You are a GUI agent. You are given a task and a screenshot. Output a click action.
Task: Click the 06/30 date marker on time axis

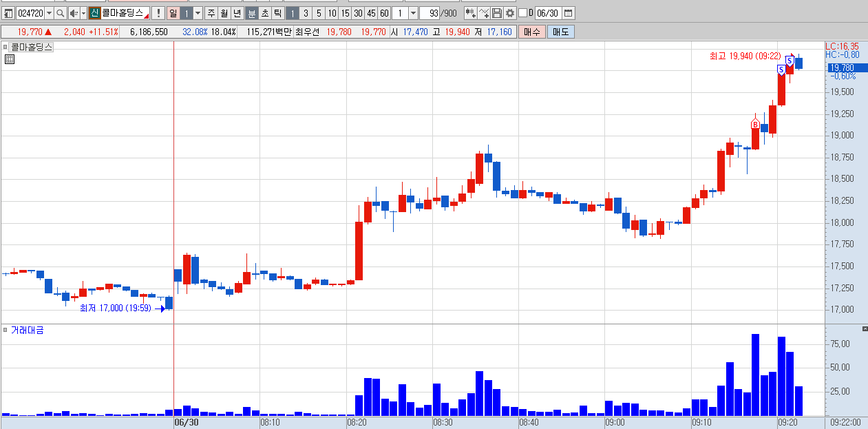tap(187, 422)
